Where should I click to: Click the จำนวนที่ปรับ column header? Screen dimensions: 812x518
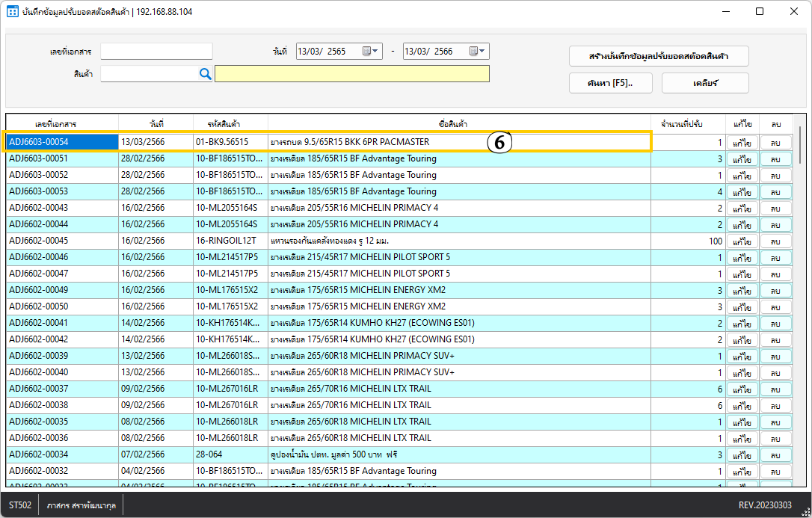[x=687, y=123]
